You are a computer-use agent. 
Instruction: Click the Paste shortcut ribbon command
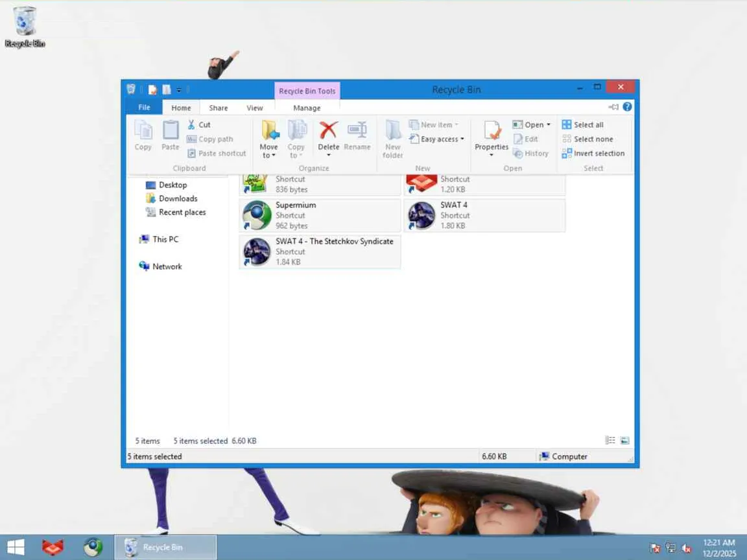tap(217, 154)
